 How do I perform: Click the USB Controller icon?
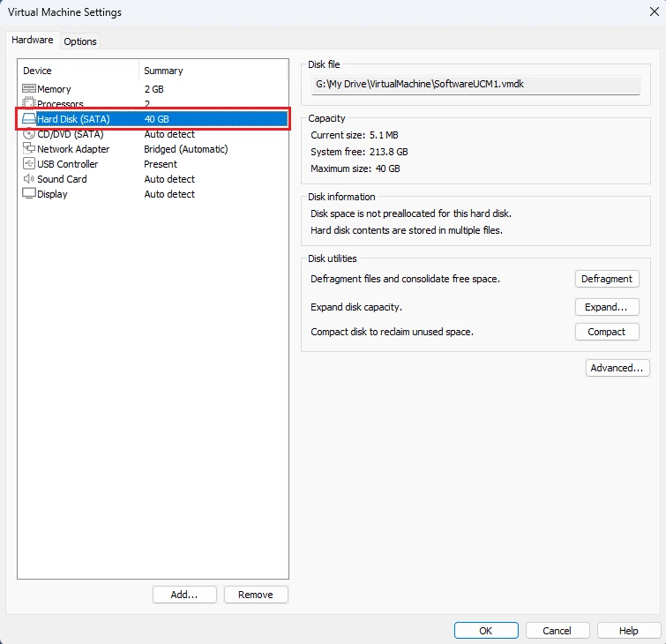[x=29, y=163]
